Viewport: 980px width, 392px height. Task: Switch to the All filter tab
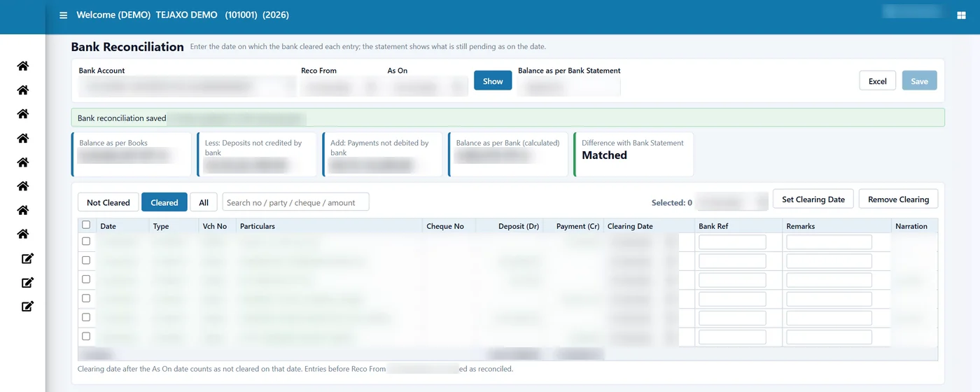204,202
